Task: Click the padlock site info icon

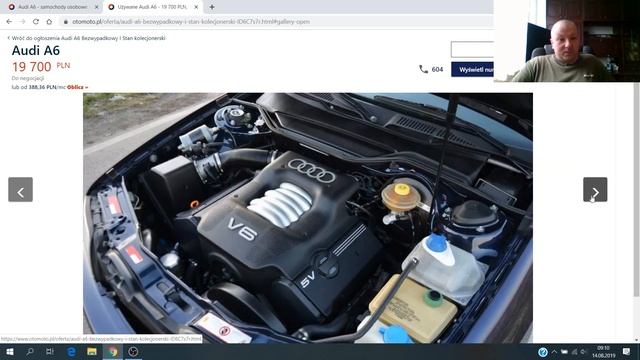Action: point(66,22)
